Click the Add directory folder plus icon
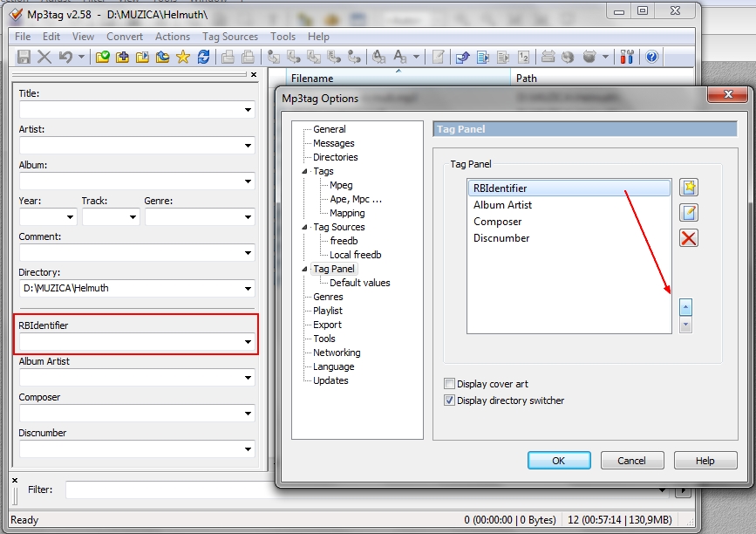Viewport: 756px width, 534px height. pos(122,57)
